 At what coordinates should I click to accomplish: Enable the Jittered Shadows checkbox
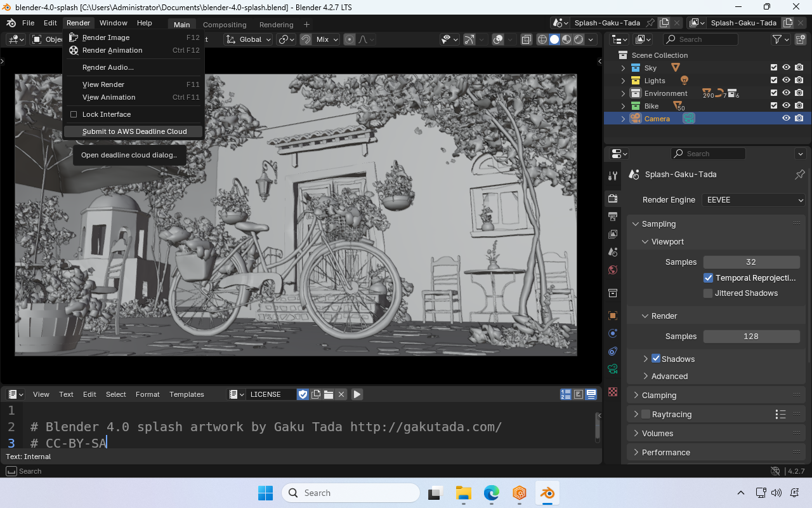pos(709,293)
